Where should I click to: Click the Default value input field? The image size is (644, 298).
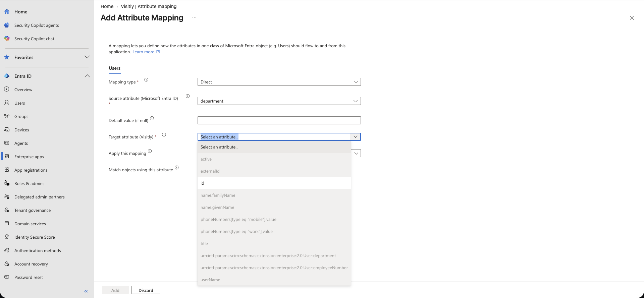click(x=279, y=120)
